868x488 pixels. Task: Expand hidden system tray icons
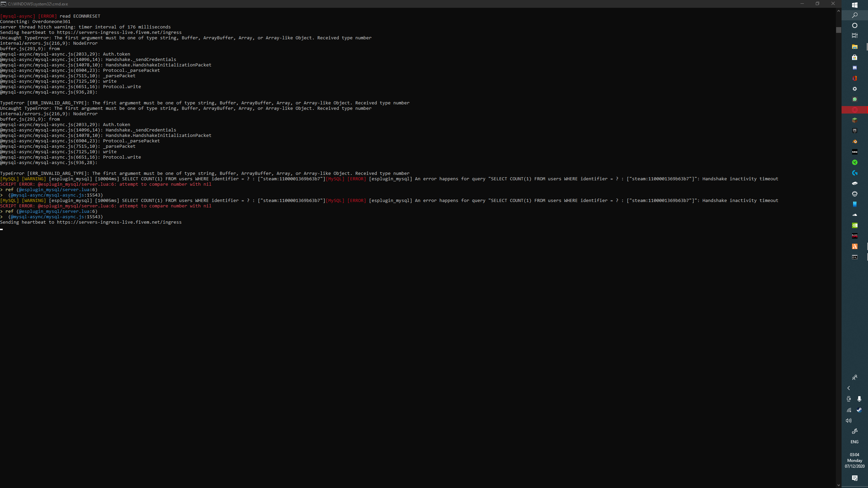pos(848,388)
